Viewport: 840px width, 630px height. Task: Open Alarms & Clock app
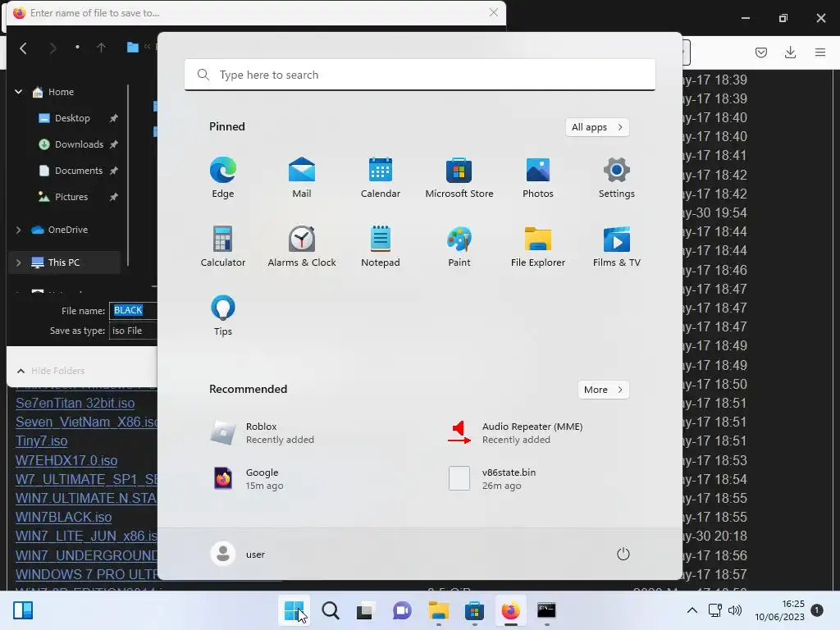coord(302,246)
